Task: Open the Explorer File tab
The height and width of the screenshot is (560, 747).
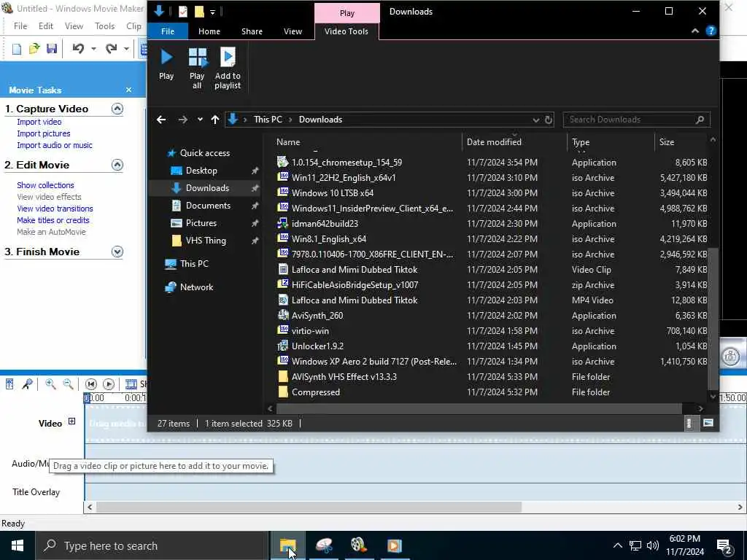Action: point(168,31)
